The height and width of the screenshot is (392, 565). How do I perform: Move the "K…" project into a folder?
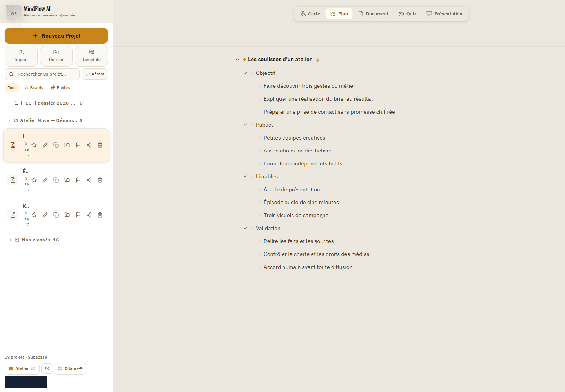[67, 215]
